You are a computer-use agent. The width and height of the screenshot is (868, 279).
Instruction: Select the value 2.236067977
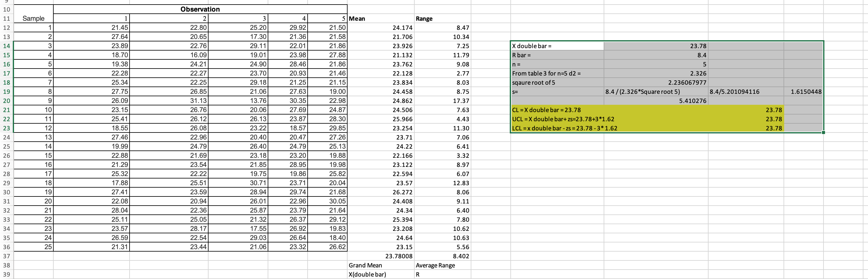pyautogui.click(x=656, y=83)
